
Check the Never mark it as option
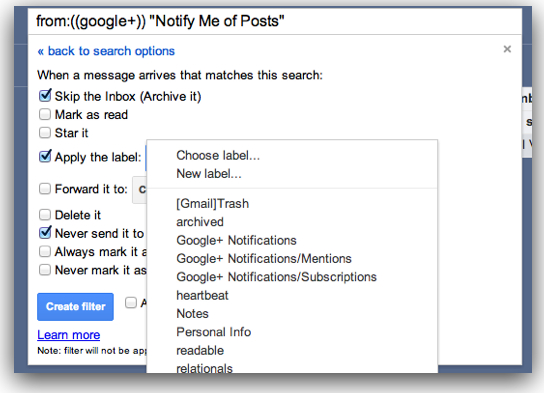pos(45,270)
